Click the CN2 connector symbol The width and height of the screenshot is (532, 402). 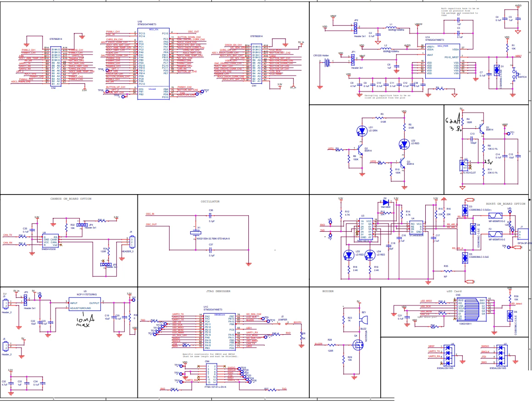[x=56, y=66]
